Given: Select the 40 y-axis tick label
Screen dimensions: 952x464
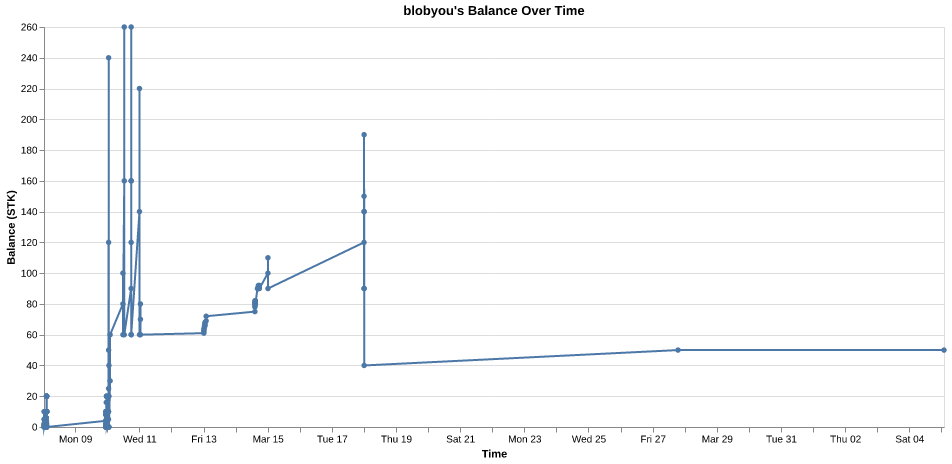Looking at the screenshot, I should click(x=32, y=366).
